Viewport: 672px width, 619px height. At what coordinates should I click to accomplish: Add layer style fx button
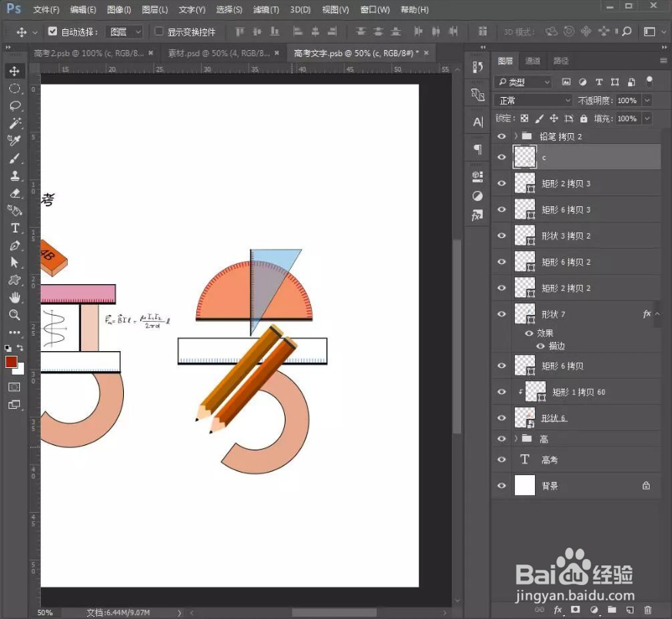tap(557, 610)
